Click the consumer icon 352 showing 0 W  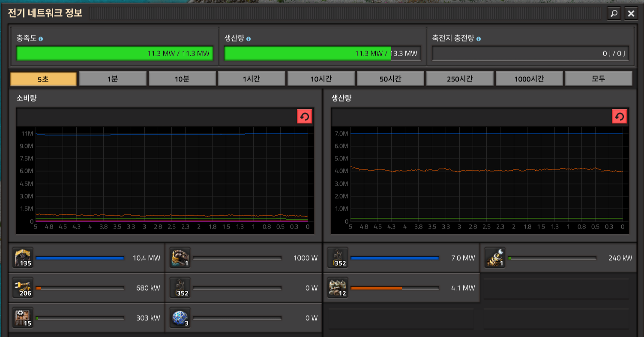pos(180,288)
